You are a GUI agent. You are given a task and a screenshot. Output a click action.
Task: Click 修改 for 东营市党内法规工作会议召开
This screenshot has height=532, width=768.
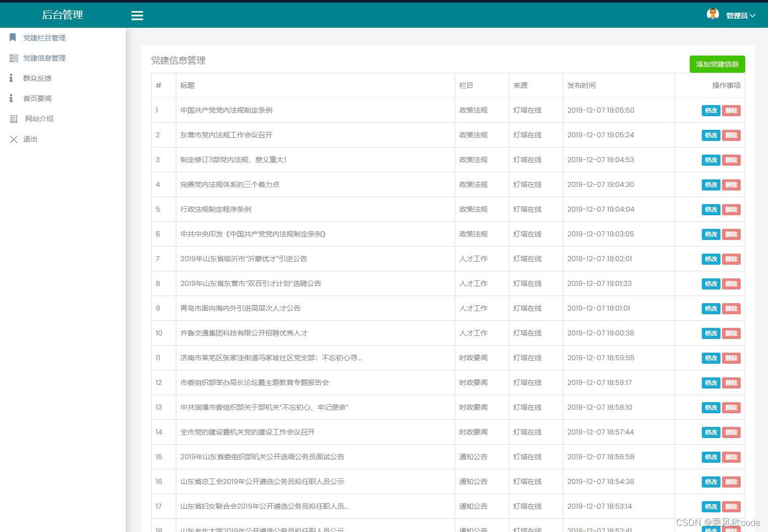(711, 135)
